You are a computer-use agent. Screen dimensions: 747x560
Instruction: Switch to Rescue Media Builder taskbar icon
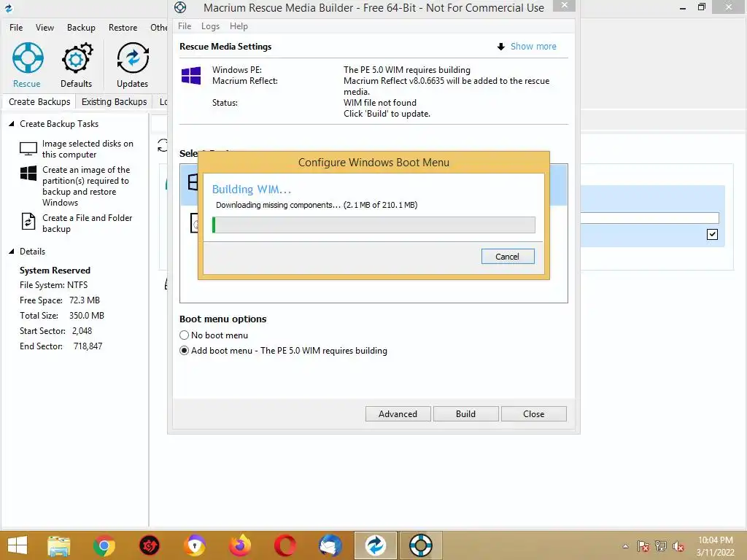point(421,545)
